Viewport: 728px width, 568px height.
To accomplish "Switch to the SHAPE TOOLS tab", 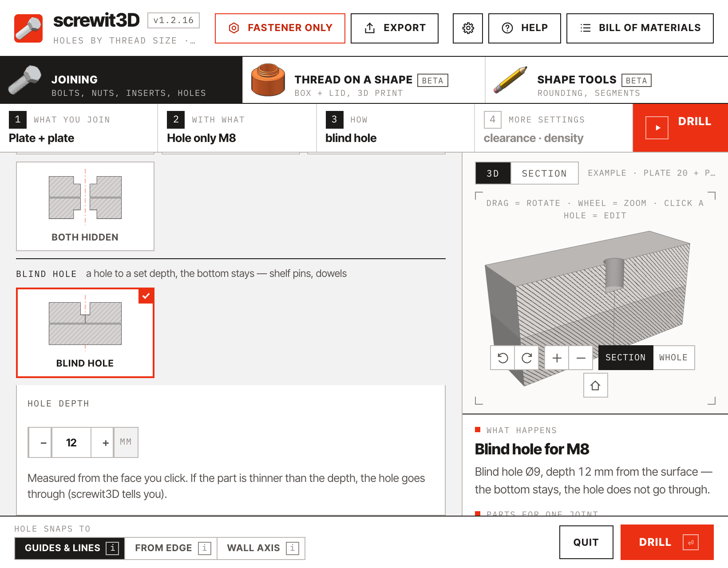I will click(x=606, y=80).
